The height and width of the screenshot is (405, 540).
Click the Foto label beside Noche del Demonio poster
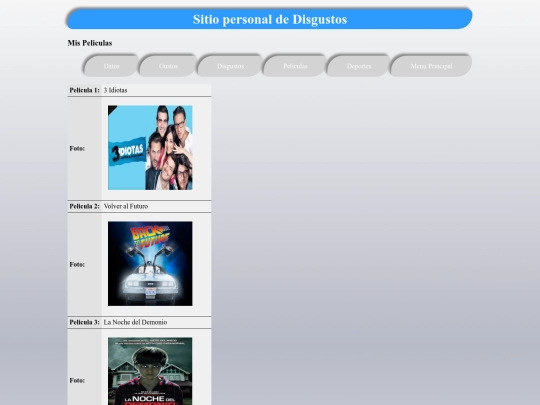77,381
